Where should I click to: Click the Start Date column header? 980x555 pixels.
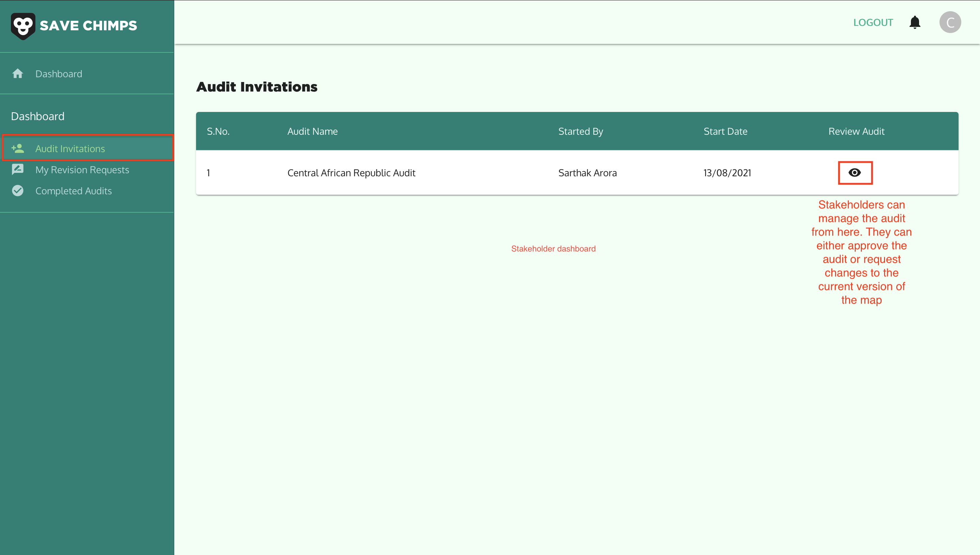725,131
